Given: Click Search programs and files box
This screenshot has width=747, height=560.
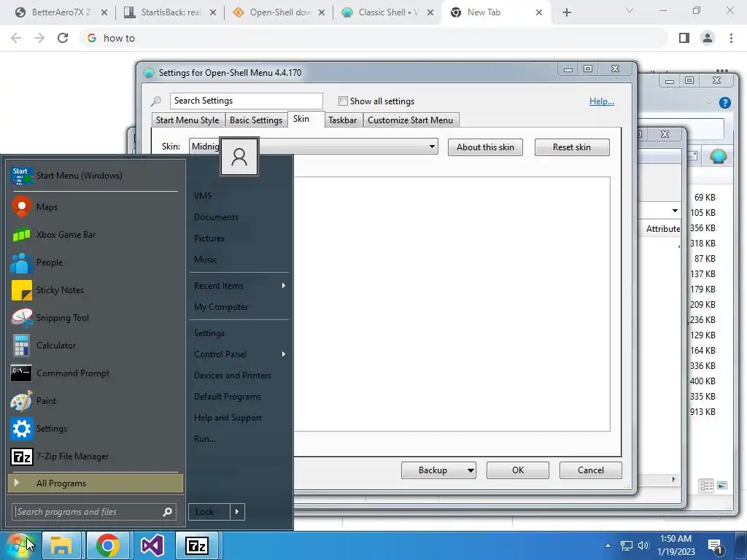Looking at the screenshot, I should (x=94, y=512).
